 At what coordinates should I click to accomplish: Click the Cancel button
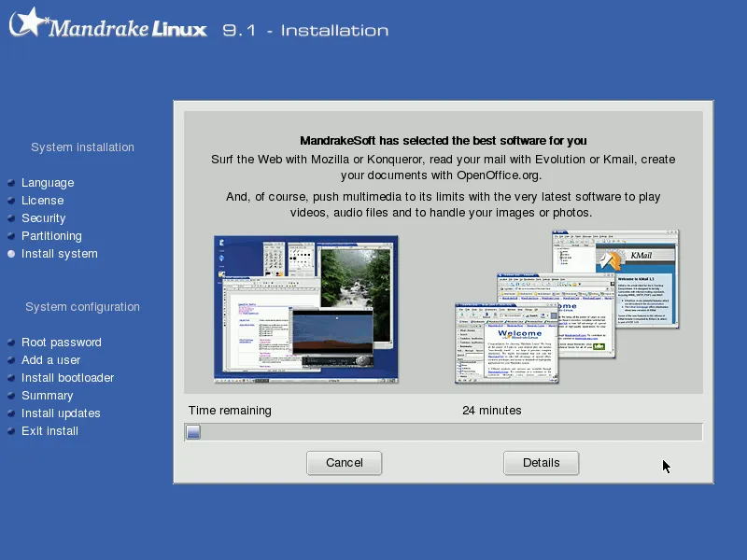[344, 463]
